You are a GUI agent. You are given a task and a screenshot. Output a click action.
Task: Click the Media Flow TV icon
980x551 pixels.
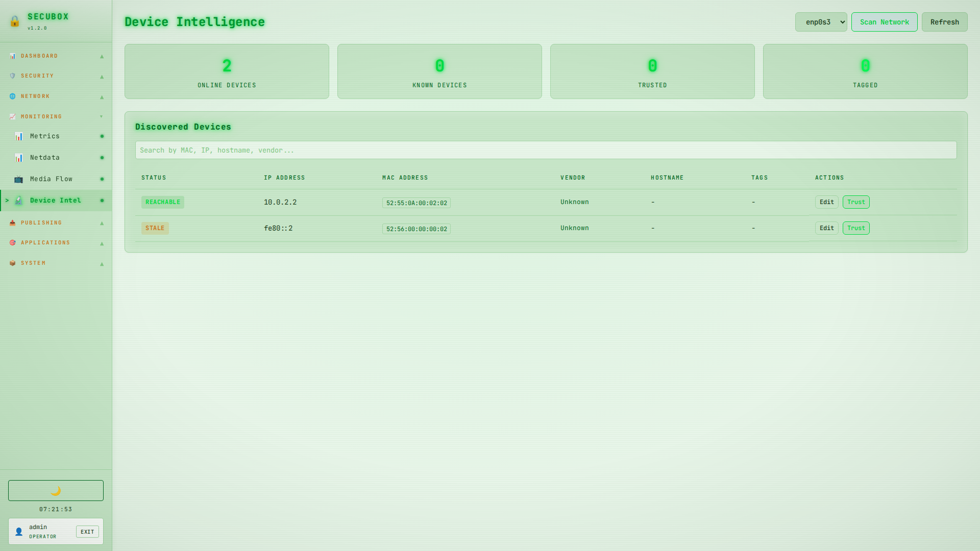(19, 179)
